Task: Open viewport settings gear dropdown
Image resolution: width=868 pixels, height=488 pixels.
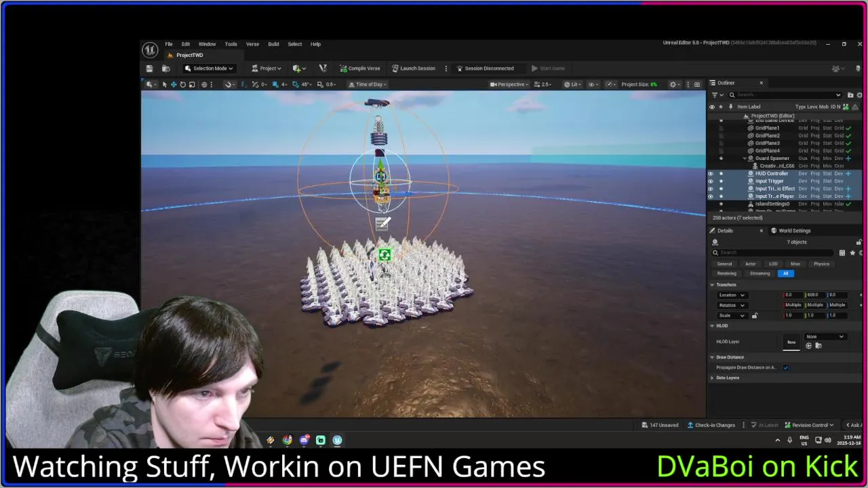Action: [x=675, y=85]
